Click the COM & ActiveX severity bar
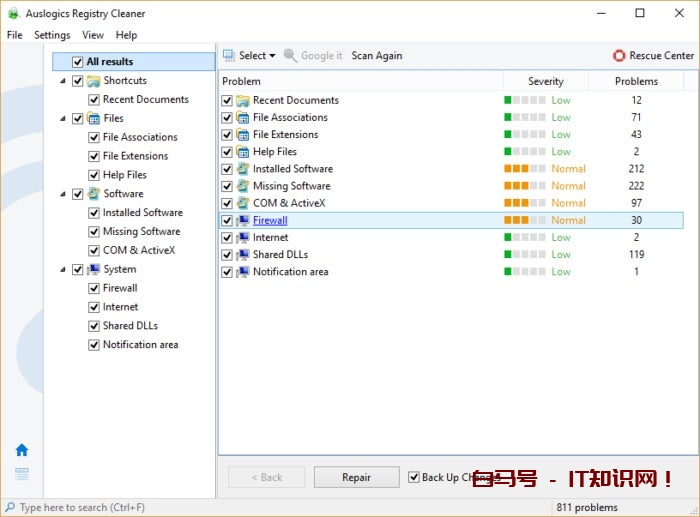The height and width of the screenshot is (517, 700). [525, 203]
